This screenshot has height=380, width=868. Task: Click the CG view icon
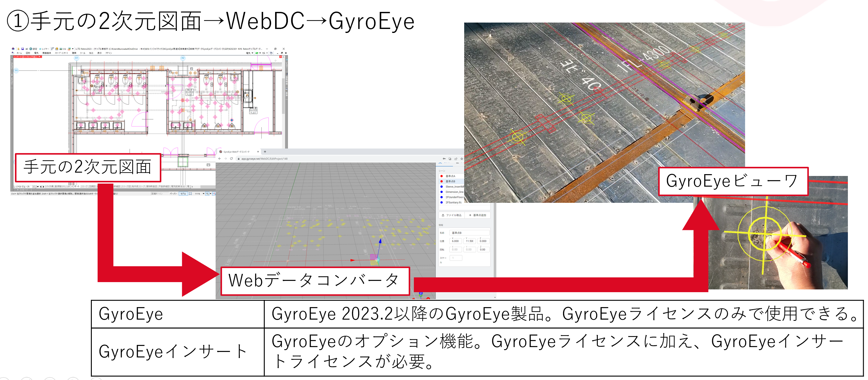point(60,49)
